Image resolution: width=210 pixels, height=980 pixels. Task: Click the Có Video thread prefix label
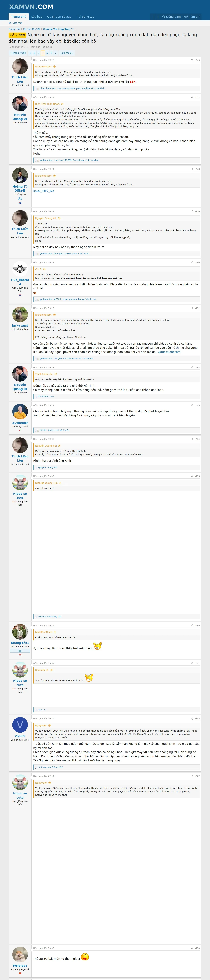pos(17,35)
